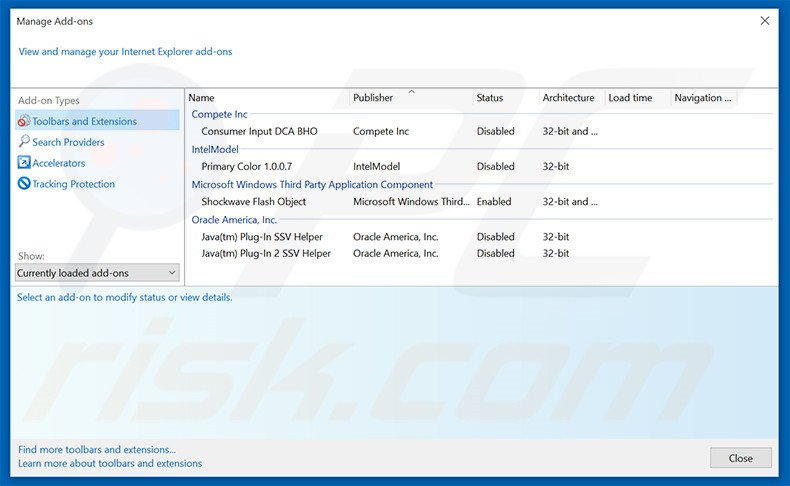Select the Consumer Input DCA BHO add-on
Image resolution: width=790 pixels, height=486 pixels.
pyautogui.click(x=480, y=131)
